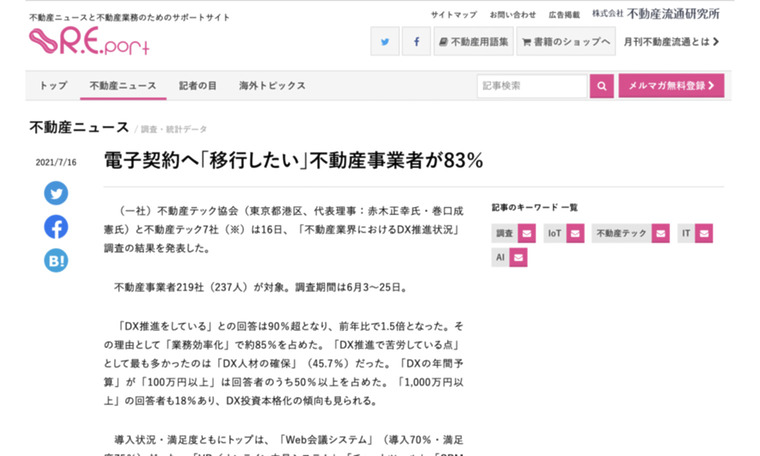The image size is (760, 456).
Task: Share article via round Twitter icon
Action: (56, 193)
